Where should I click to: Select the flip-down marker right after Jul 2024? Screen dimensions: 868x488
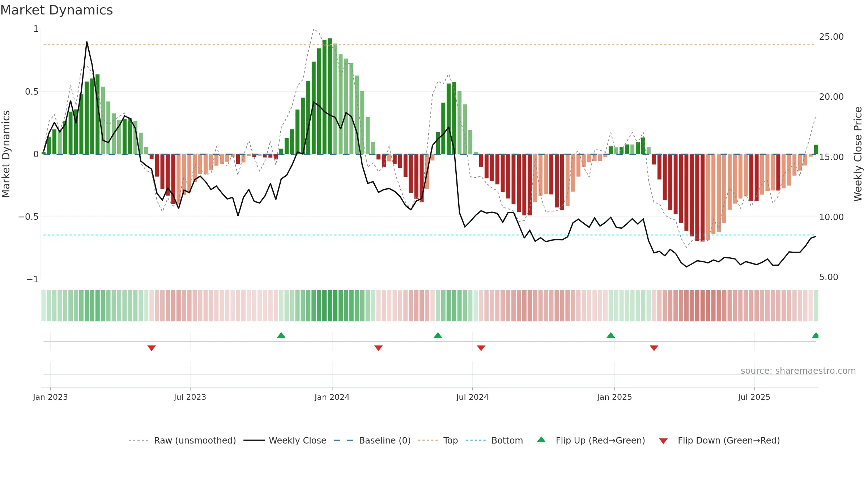click(x=481, y=348)
